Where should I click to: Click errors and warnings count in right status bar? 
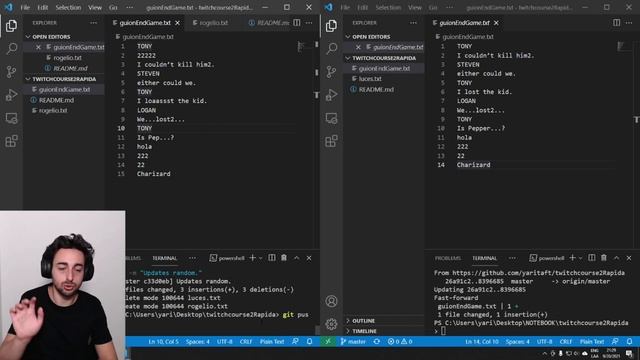400,341
